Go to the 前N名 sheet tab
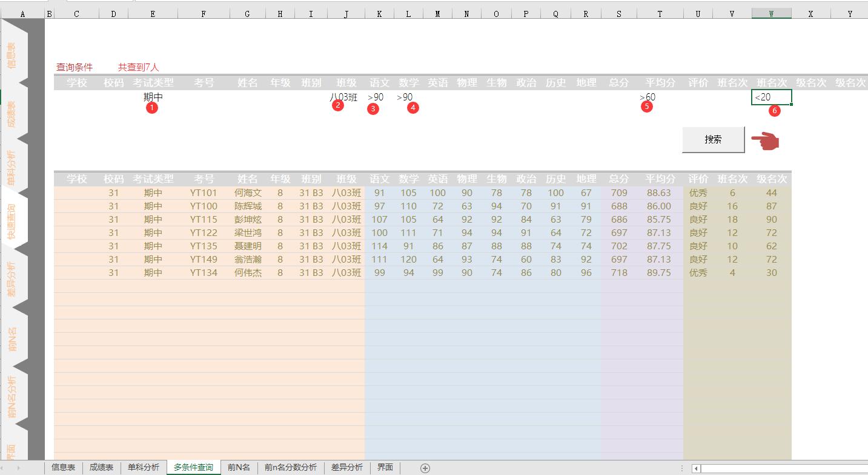This screenshot has height=475, width=868. 239,467
